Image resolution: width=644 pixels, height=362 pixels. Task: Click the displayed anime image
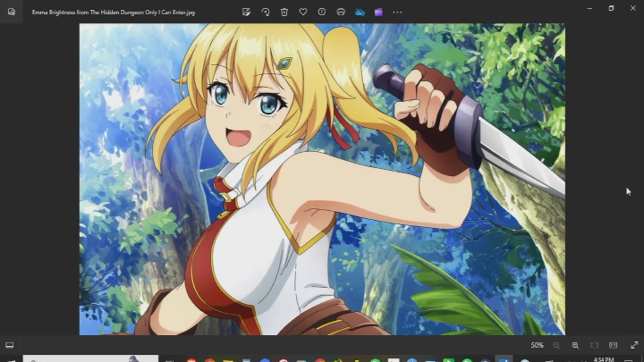[x=322, y=179]
